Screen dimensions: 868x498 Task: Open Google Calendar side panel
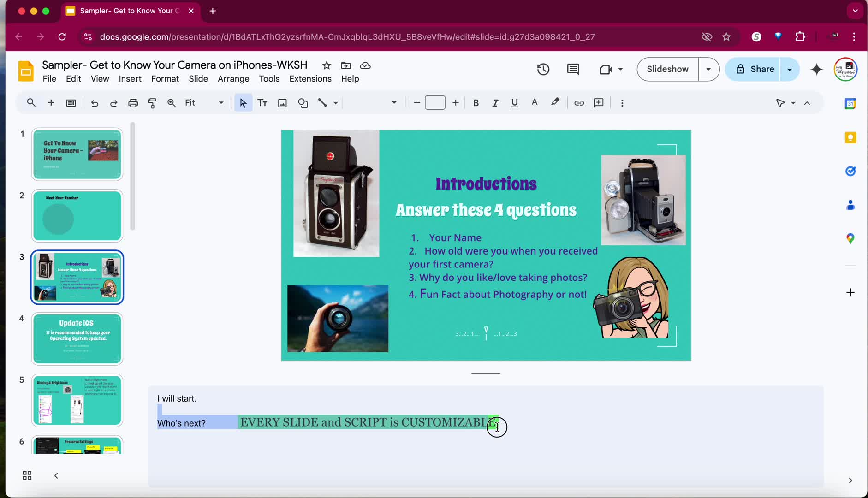tap(850, 104)
